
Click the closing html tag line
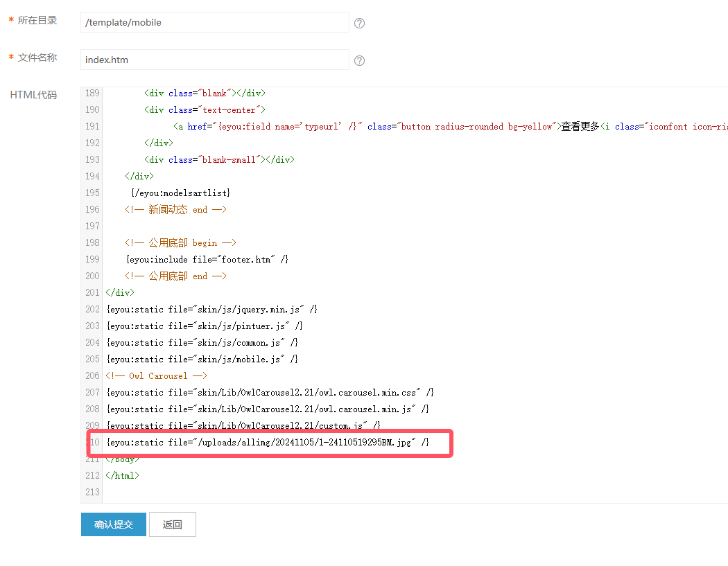coord(123,475)
